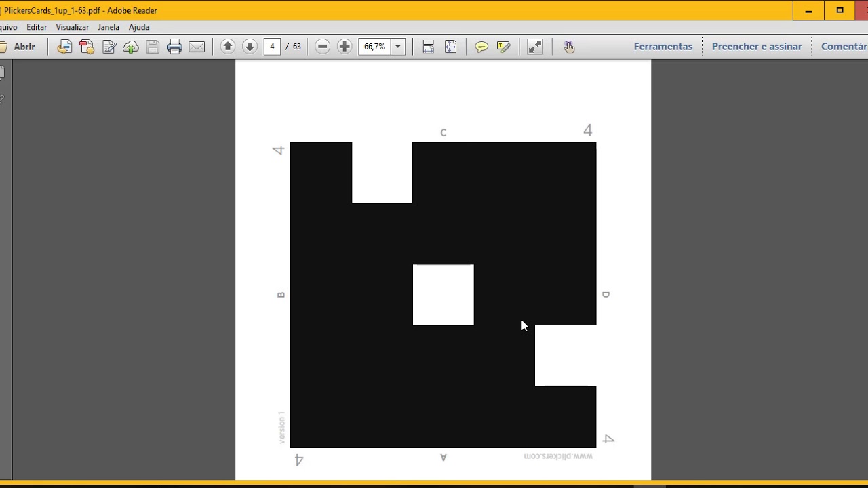The height and width of the screenshot is (488, 868).
Task: Click the create PDF icon
Action: [x=87, y=47]
